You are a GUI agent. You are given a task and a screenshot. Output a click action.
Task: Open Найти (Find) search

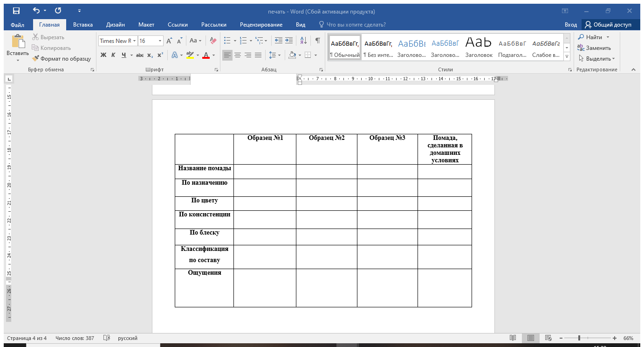tap(594, 37)
